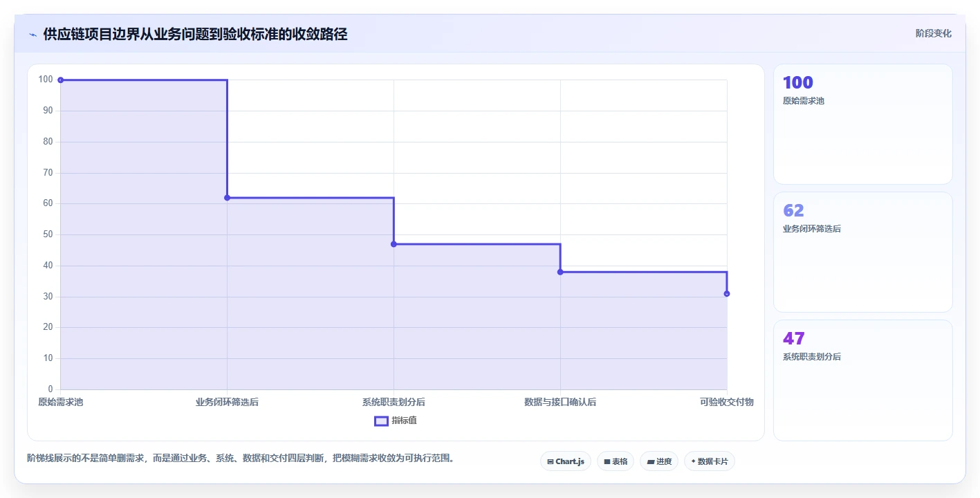Select the data point at 原始需求池 (100)

pyautogui.click(x=61, y=80)
